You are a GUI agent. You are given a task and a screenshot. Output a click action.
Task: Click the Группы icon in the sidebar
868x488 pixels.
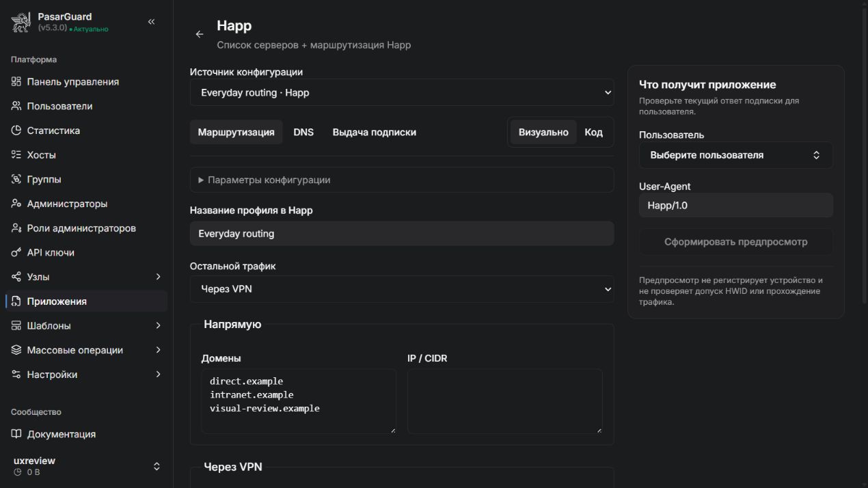(x=16, y=180)
